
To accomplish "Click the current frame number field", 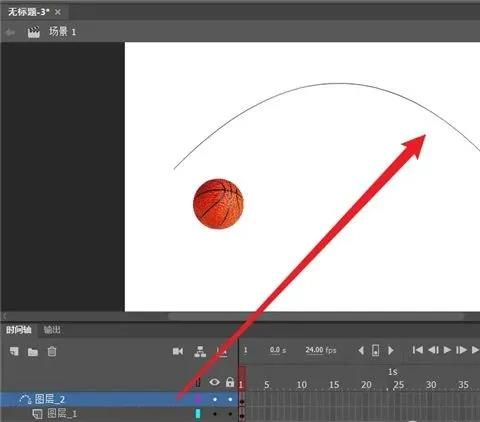I will click(245, 350).
